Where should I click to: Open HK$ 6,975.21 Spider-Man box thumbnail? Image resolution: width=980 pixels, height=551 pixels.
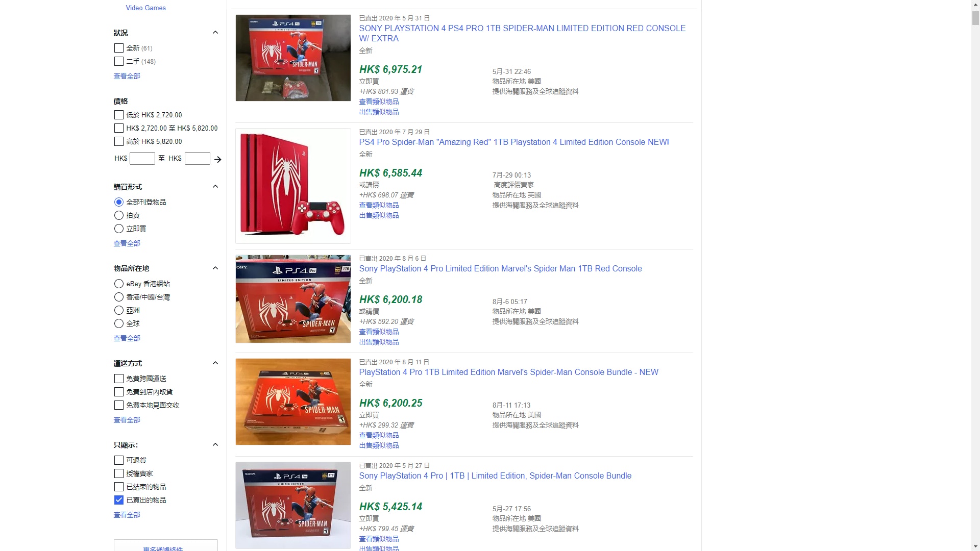(293, 58)
